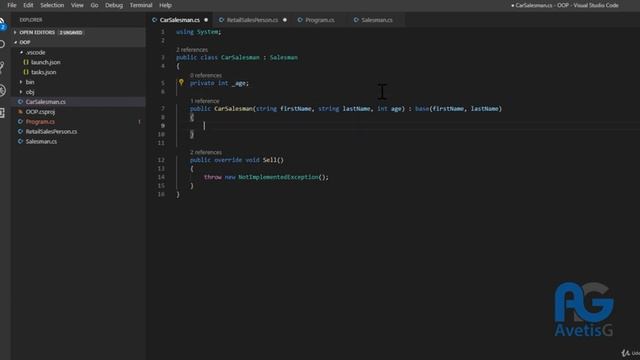Click line number 12 in the gutter
This screenshot has height=360, width=640.
161,160
